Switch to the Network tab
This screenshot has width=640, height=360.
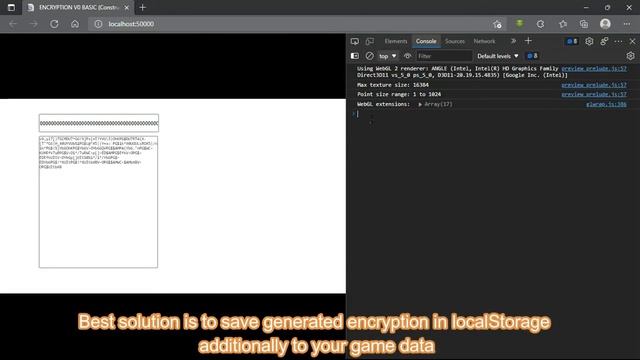tap(484, 41)
